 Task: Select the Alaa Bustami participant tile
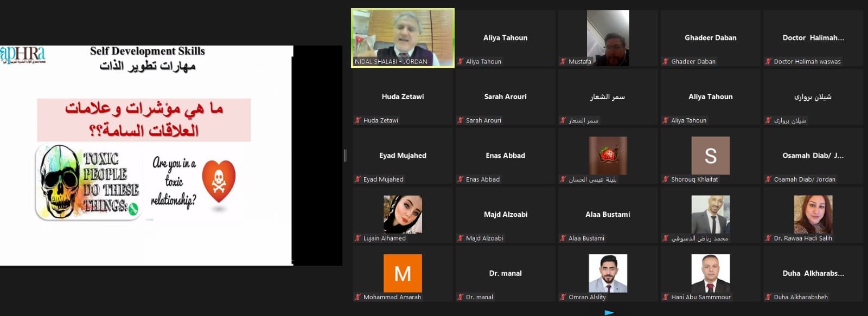pos(608,215)
